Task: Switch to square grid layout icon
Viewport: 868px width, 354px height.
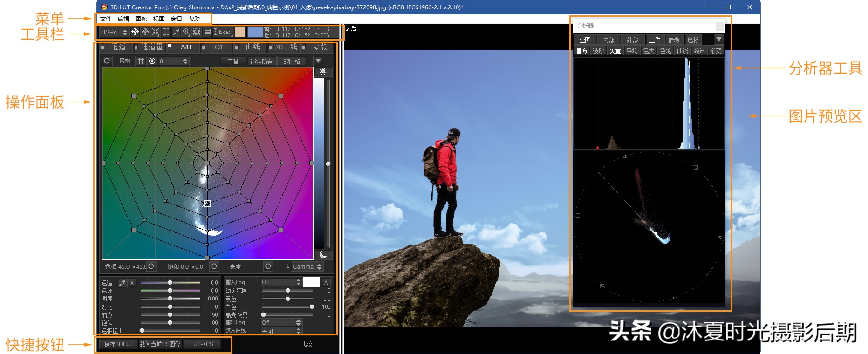Action: (141, 61)
